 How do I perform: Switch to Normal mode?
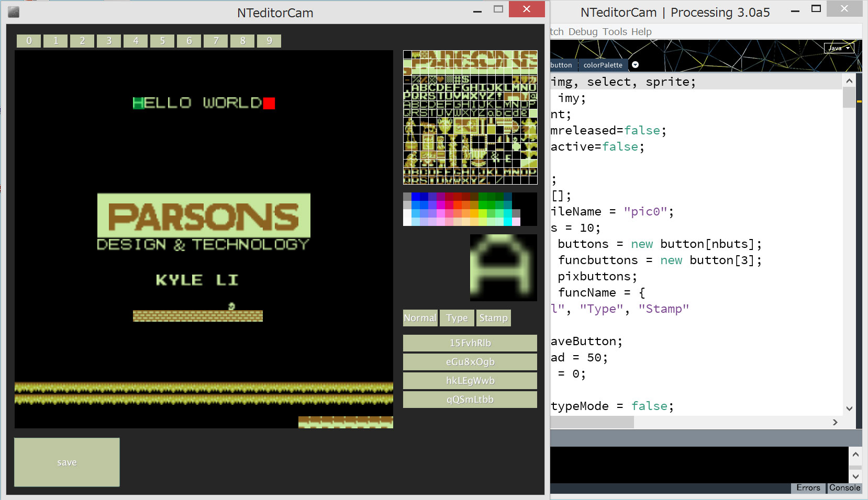[x=420, y=318]
